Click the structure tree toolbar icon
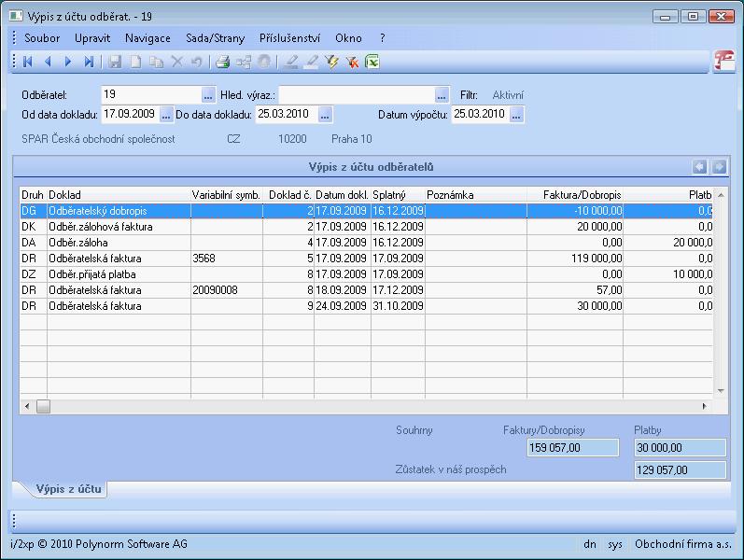Image resolution: width=744 pixels, height=560 pixels. click(x=244, y=62)
